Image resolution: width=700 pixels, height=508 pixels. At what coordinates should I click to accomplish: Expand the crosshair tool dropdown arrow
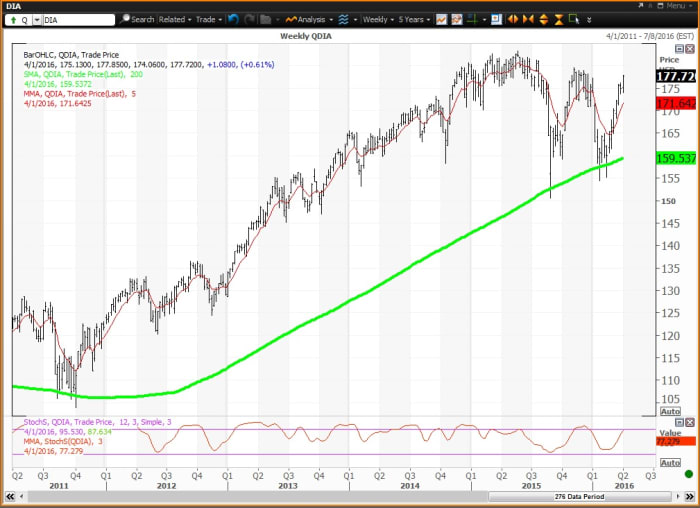click(x=484, y=20)
